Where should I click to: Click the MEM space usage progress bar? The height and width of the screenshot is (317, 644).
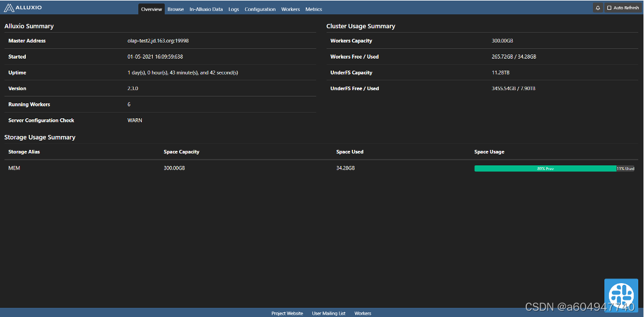click(554, 169)
